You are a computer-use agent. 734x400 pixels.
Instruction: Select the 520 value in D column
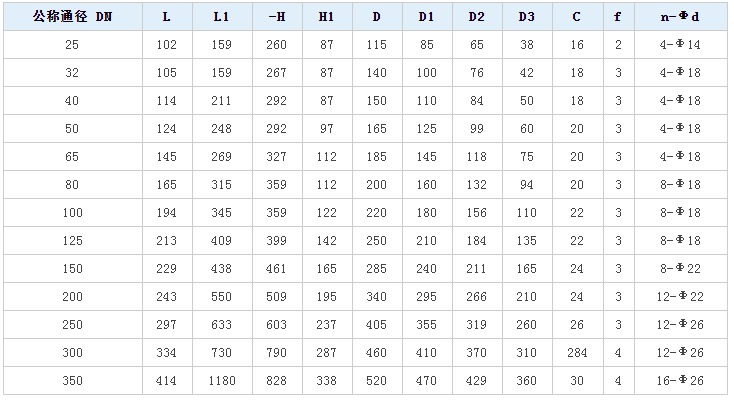pyautogui.click(x=377, y=381)
